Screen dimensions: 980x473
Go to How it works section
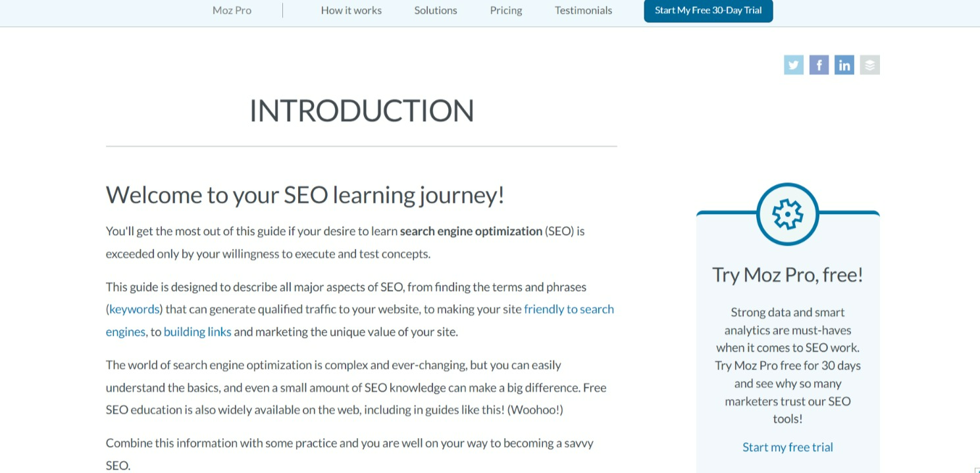(x=351, y=11)
